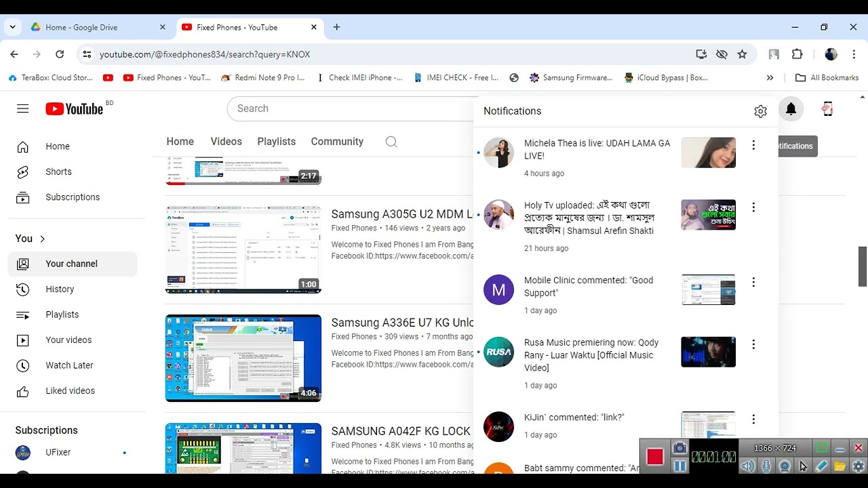Take a screenshot with the recorder camera icon
The image size is (868, 488).
coord(679,448)
